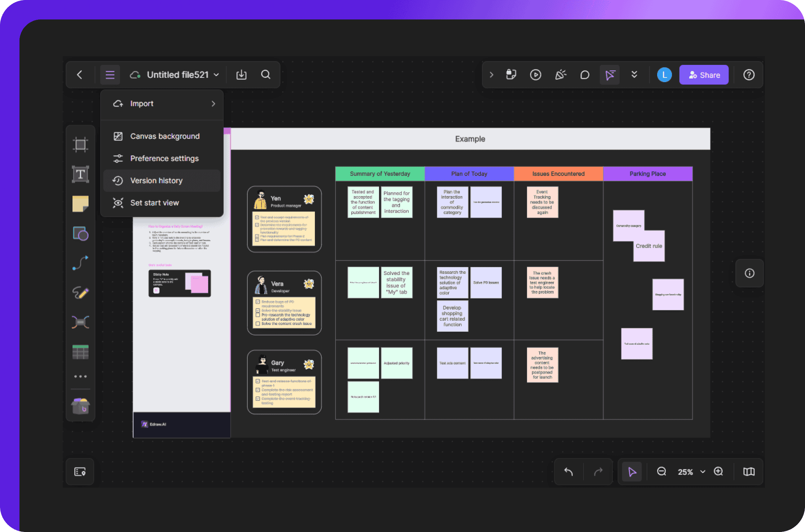The height and width of the screenshot is (532, 805).
Task: Click the Sticky Note tutorial thumbnail
Action: point(180,283)
